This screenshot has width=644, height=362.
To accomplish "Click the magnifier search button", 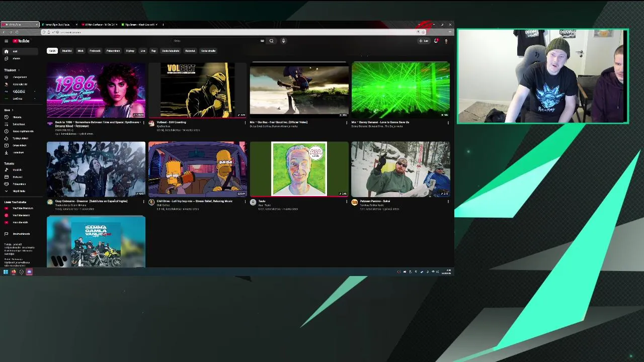I will coord(271,41).
